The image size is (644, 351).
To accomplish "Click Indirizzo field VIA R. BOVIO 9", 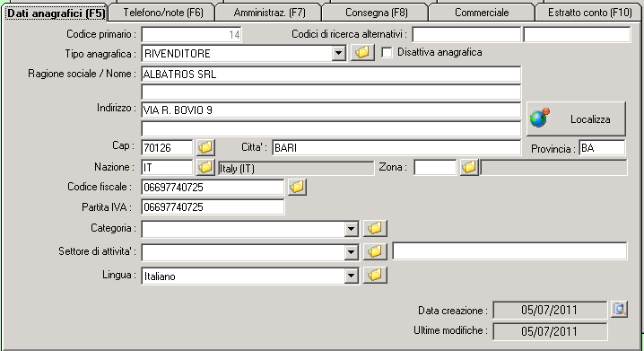I will [331, 110].
